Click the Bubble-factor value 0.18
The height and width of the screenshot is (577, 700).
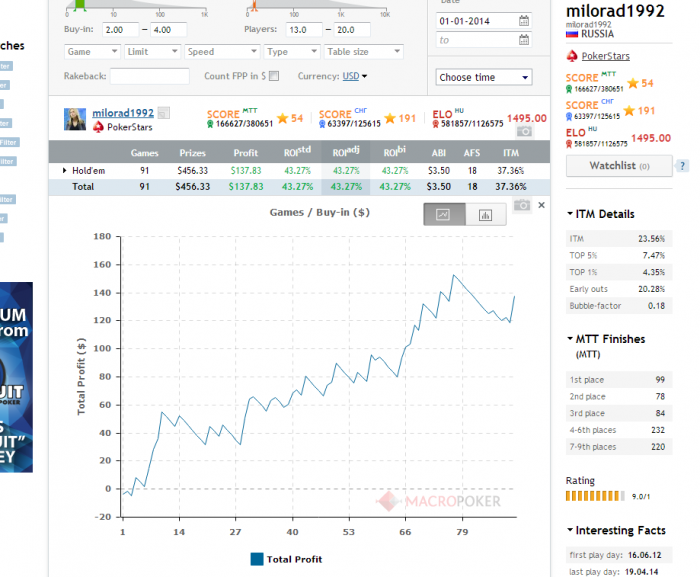pyautogui.click(x=656, y=306)
